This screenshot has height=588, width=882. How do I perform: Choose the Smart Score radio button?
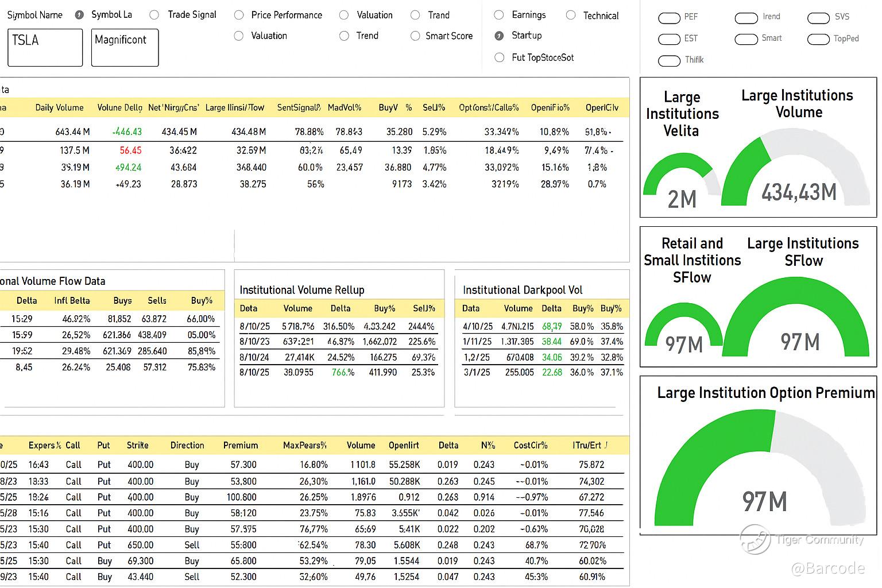pos(415,36)
